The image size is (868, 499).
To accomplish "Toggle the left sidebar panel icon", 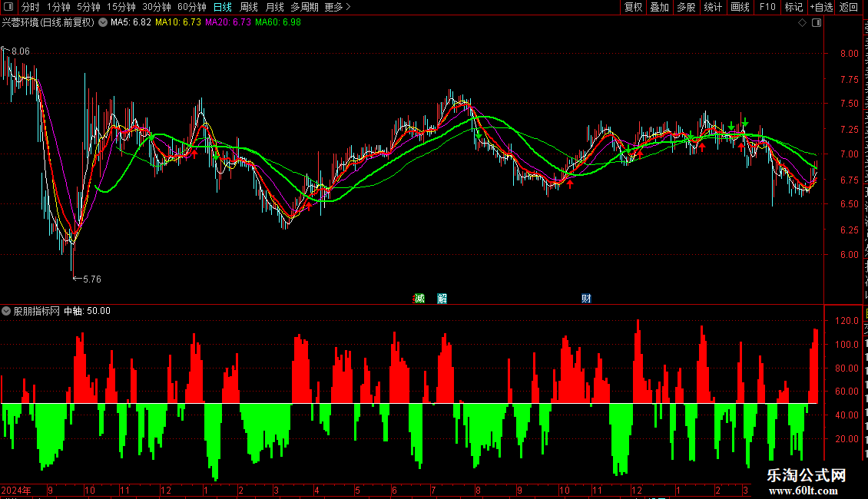I will coord(8,7).
